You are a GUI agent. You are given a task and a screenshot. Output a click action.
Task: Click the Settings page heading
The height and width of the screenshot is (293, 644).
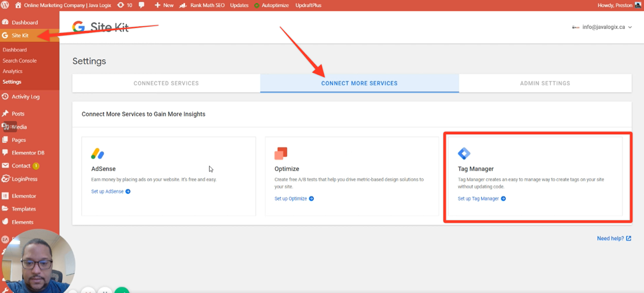point(89,61)
